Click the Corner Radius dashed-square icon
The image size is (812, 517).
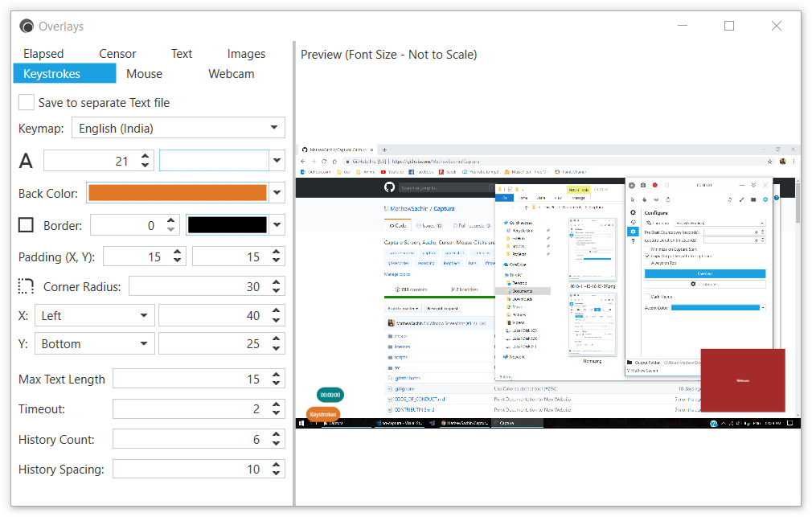(x=26, y=286)
